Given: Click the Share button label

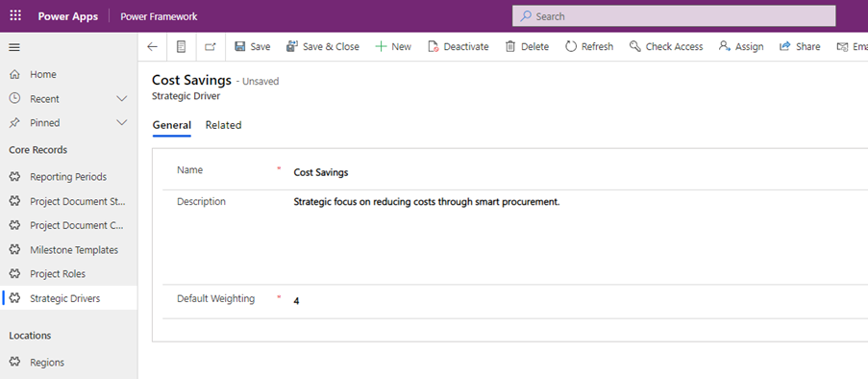Looking at the screenshot, I should (x=808, y=47).
